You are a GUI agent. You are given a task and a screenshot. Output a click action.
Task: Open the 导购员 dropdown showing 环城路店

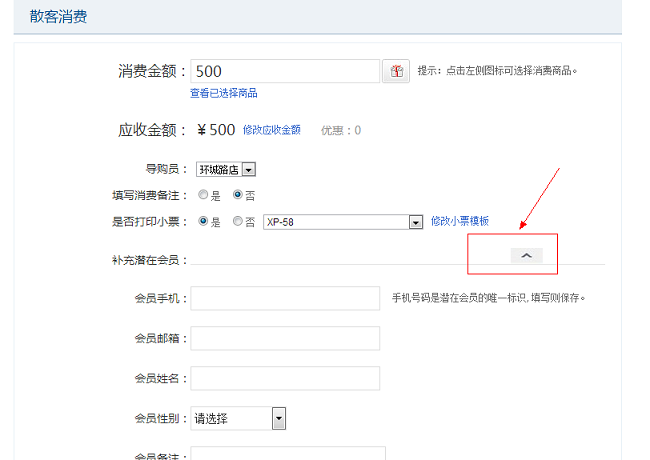click(x=226, y=170)
